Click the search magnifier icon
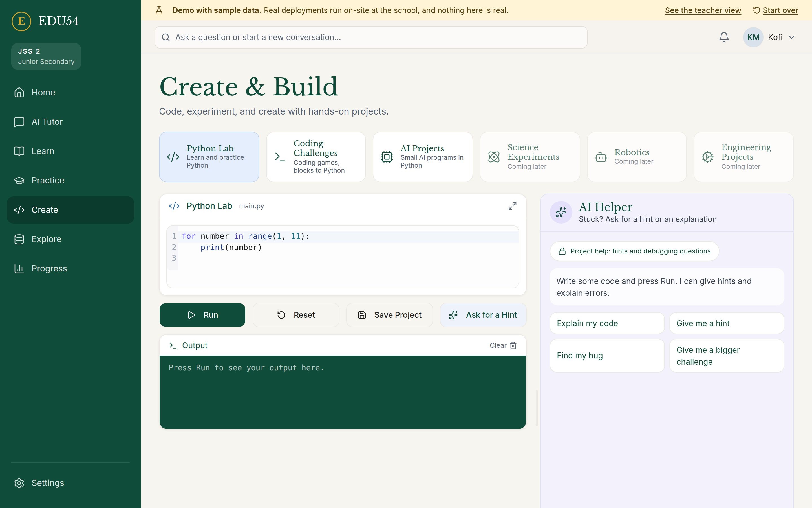812x508 pixels. pos(166,37)
